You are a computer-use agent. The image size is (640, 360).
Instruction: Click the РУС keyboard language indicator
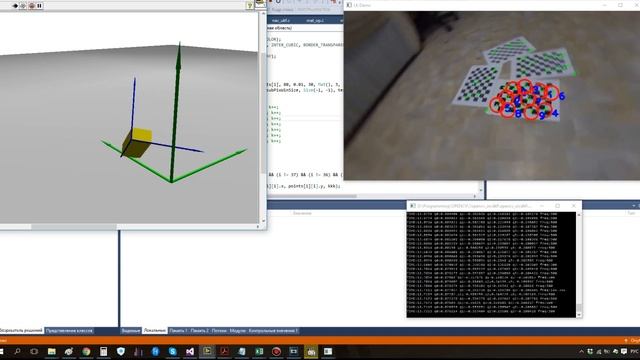tap(634, 351)
